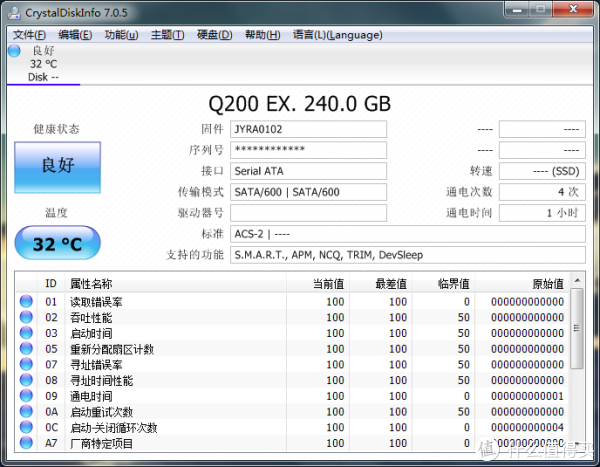Select the row 寻址错误率
This screenshot has width=600, height=467.
(293, 364)
